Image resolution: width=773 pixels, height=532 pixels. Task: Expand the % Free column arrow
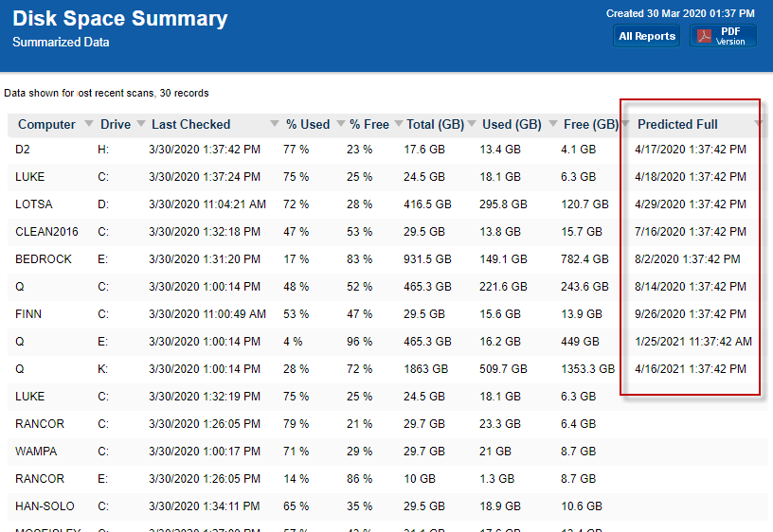point(398,124)
